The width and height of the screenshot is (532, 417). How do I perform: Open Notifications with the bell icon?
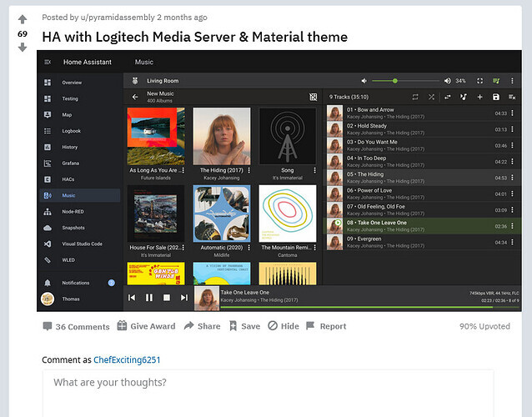[x=48, y=283]
